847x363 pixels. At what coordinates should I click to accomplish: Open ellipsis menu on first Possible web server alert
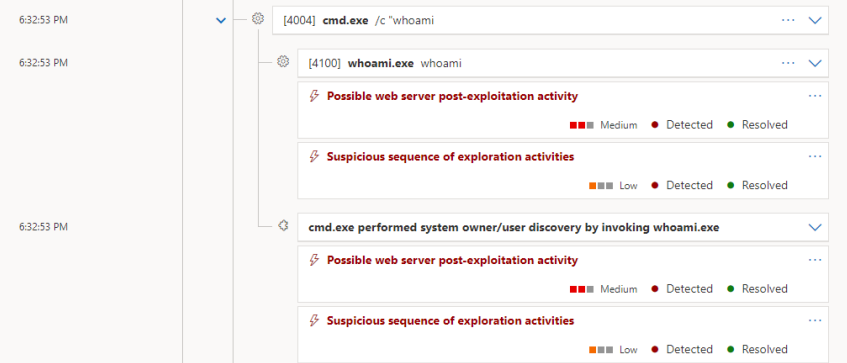click(815, 96)
